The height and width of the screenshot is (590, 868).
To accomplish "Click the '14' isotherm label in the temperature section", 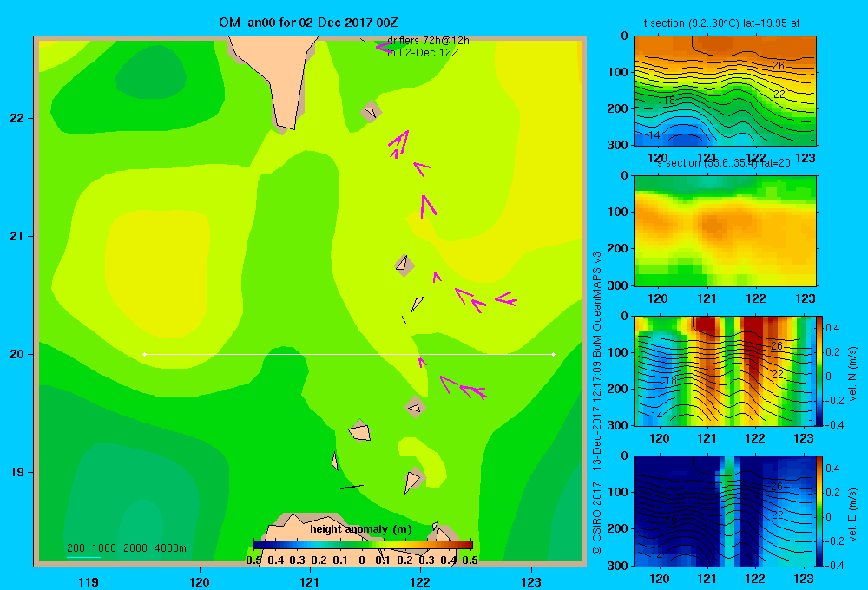I will [654, 134].
